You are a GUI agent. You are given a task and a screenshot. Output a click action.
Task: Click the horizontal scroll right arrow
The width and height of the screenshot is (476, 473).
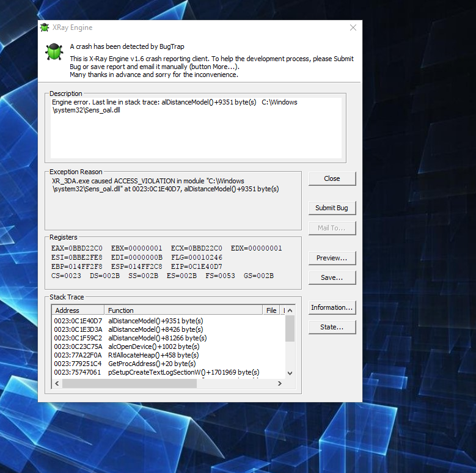(280, 383)
